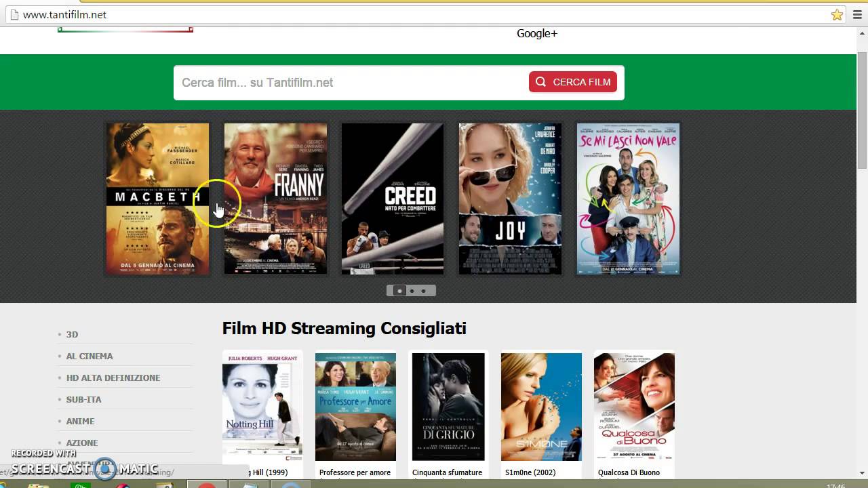Open the Chrome hamburger menu
The height and width of the screenshot is (488, 868).
(857, 15)
